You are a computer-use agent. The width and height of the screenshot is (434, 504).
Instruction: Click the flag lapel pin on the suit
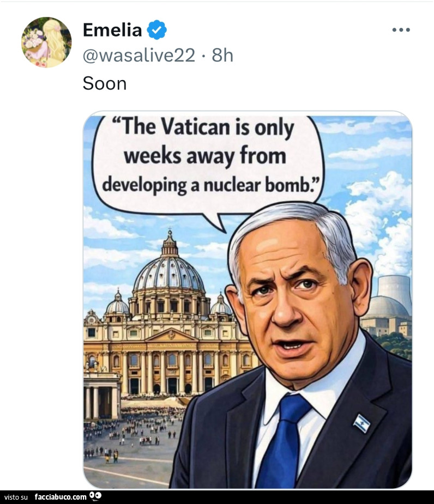[361, 423]
